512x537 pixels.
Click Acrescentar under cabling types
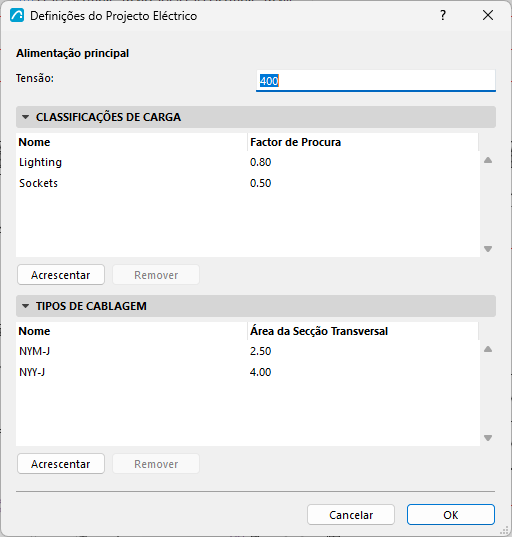pyautogui.click(x=61, y=464)
